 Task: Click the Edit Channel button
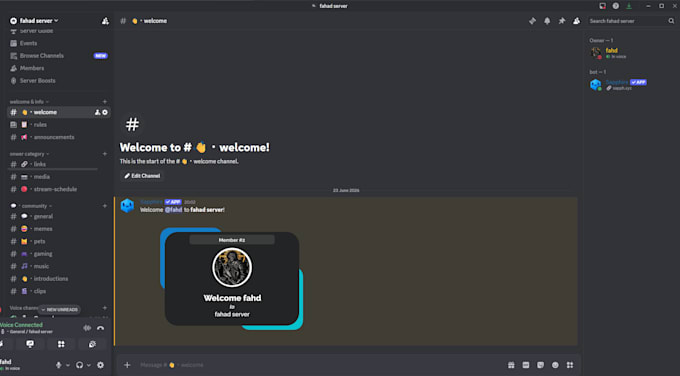pyautogui.click(x=142, y=176)
